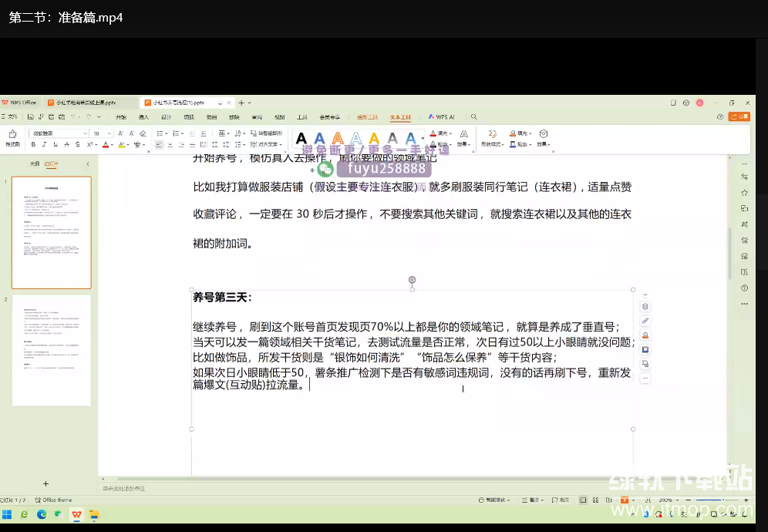Click the orange 分享 (Share) button
The image size is (768, 532).
[739, 117]
